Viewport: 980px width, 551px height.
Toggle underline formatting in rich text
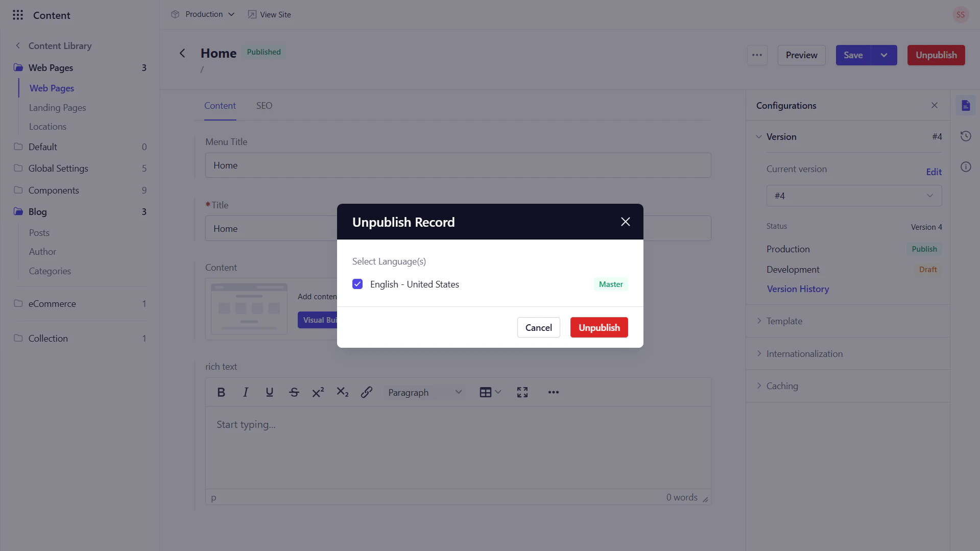point(269,392)
